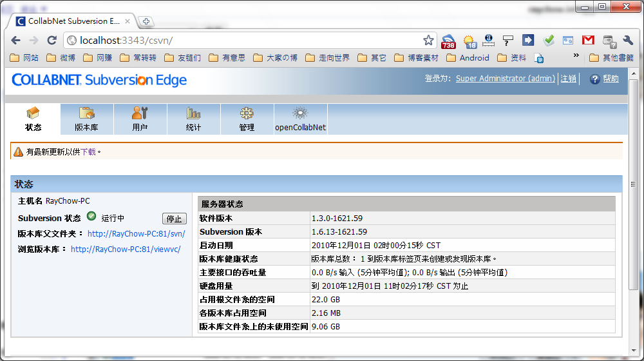Click the weather extension with 18 badge
The image size is (644, 361).
pos(469,41)
